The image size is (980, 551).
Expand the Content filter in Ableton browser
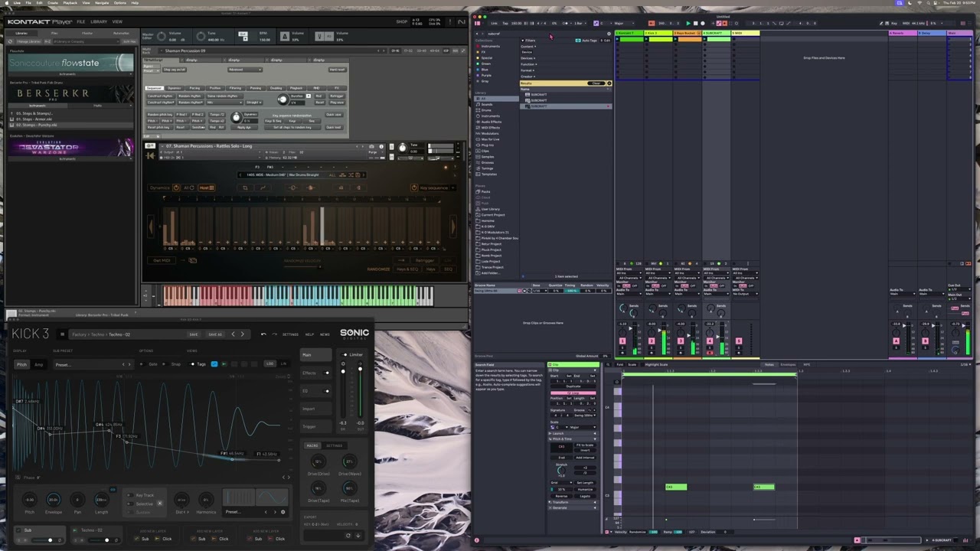point(528,46)
